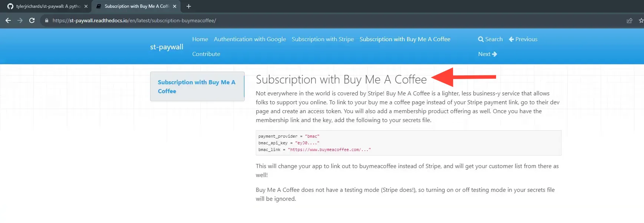
Task: Click the bmac_link buymeacoffee URL code line
Action: tap(314, 150)
